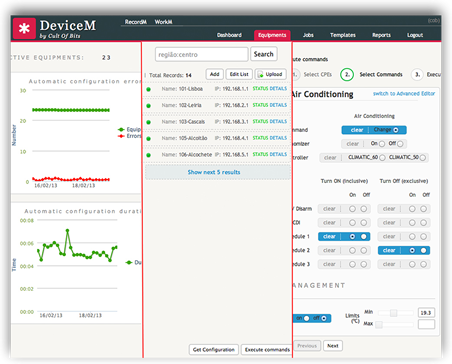Click the Upload button
Viewport: 452px width, 364px height.
(x=271, y=74)
